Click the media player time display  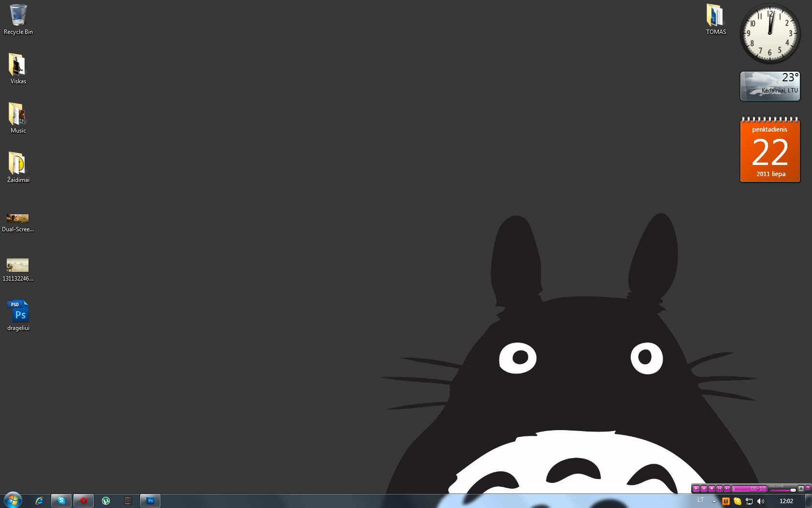tap(749, 489)
